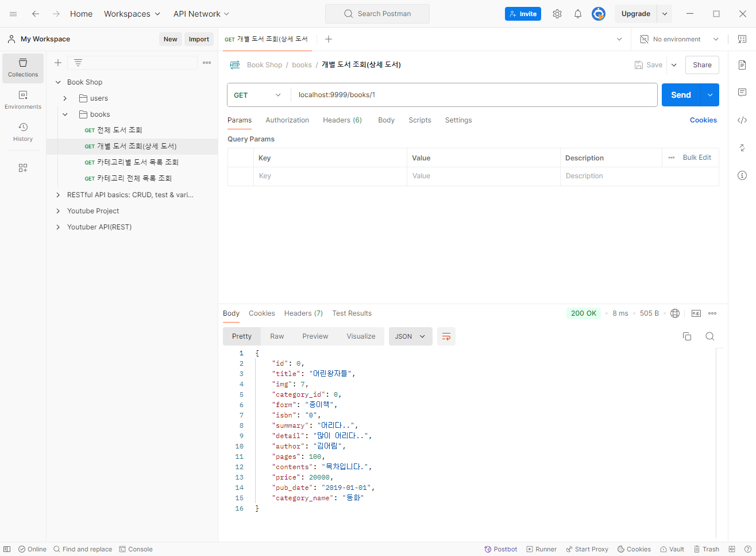Click Search Postman box
756x556 pixels.
377,14
